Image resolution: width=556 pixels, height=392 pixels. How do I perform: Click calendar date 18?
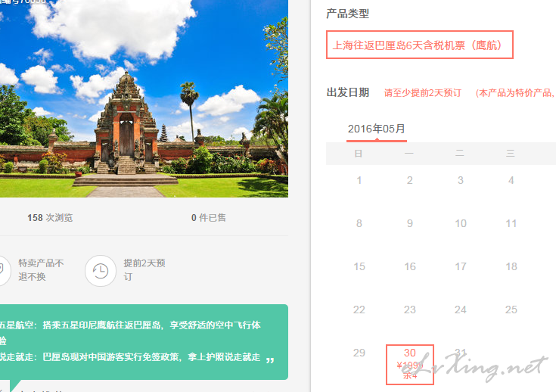511,266
